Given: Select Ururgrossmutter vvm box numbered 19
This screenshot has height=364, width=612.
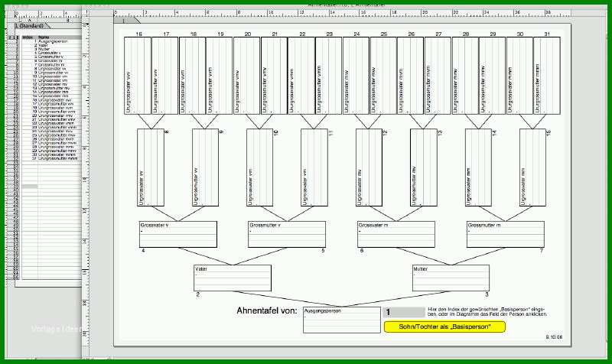Looking at the screenshot, I should point(220,76).
